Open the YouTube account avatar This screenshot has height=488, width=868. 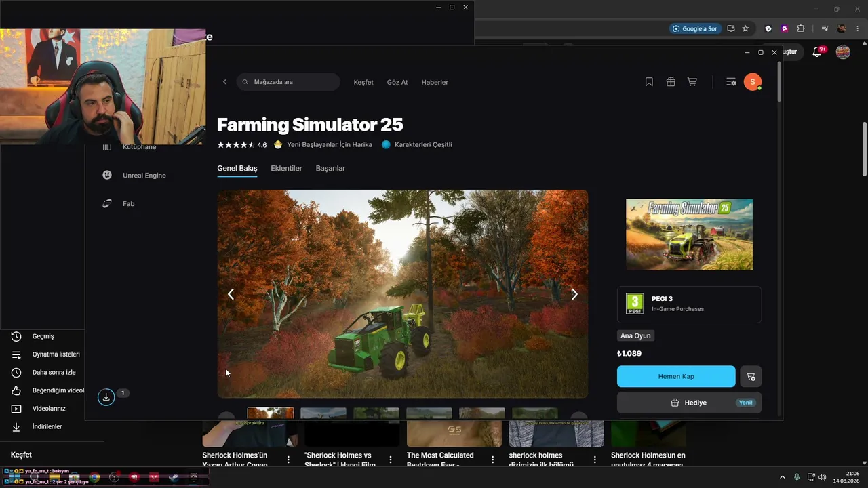click(x=843, y=52)
